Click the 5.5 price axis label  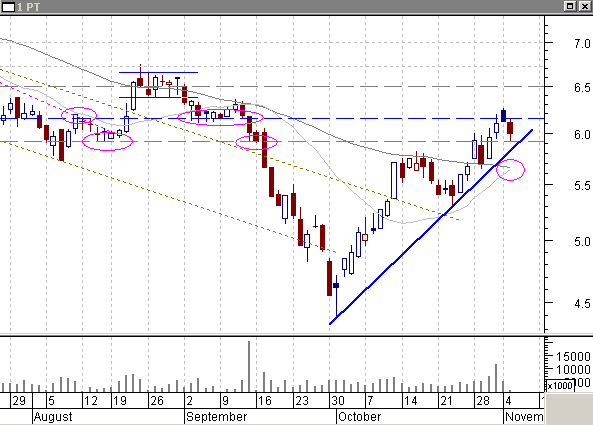(x=582, y=186)
